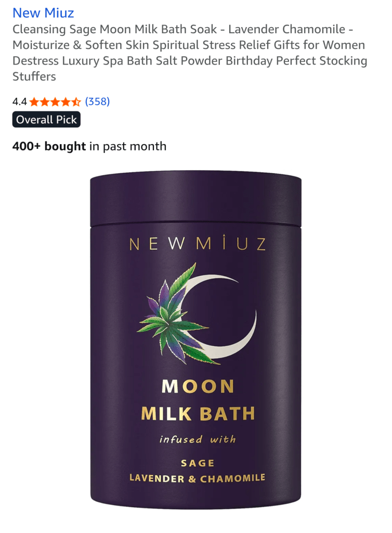Open the (358) reviews link

pos(97,101)
